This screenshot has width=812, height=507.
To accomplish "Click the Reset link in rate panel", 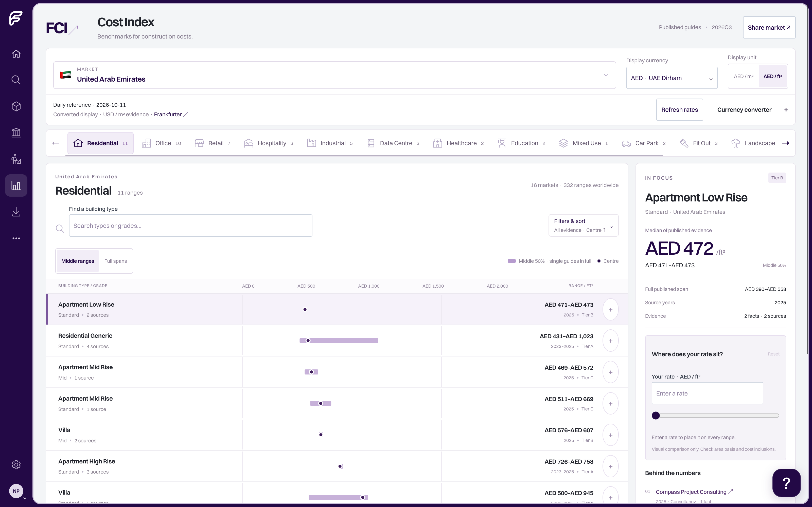I will pos(773,354).
